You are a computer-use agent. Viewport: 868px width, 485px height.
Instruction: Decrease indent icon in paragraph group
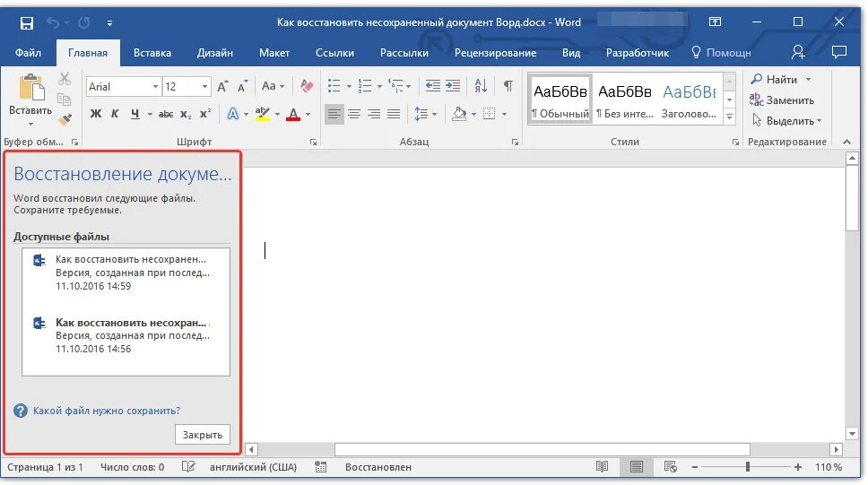433,86
